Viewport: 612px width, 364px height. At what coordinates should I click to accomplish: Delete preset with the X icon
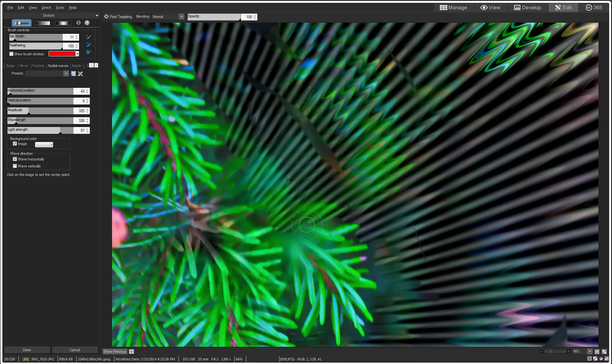point(80,74)
